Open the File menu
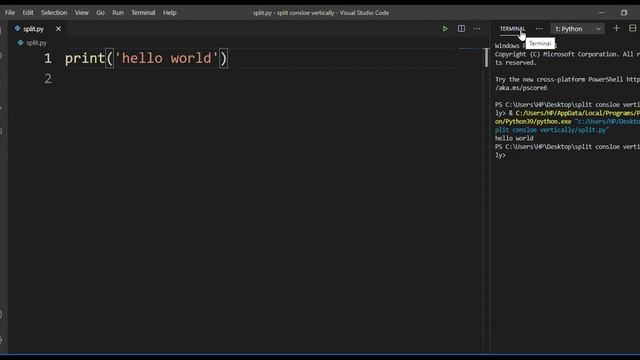The height and width of the screenshot is (360, 640). click(x=10, y=13)
